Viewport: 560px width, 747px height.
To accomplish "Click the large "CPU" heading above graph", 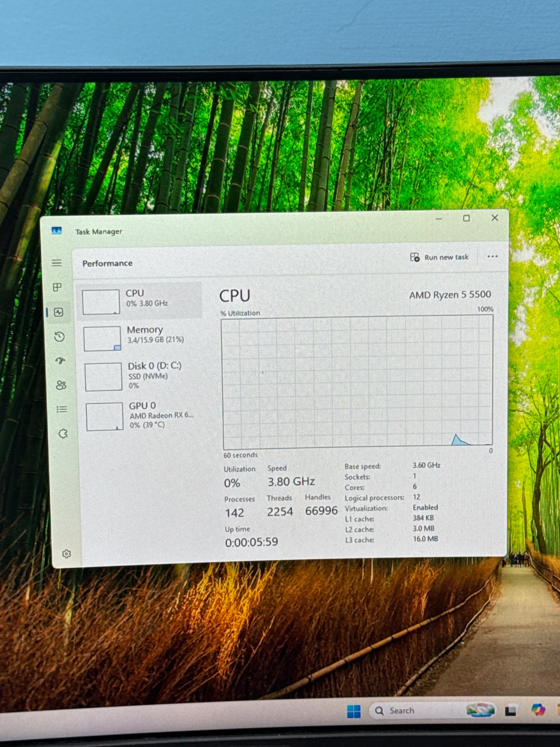I will click(x=235, y=296).
